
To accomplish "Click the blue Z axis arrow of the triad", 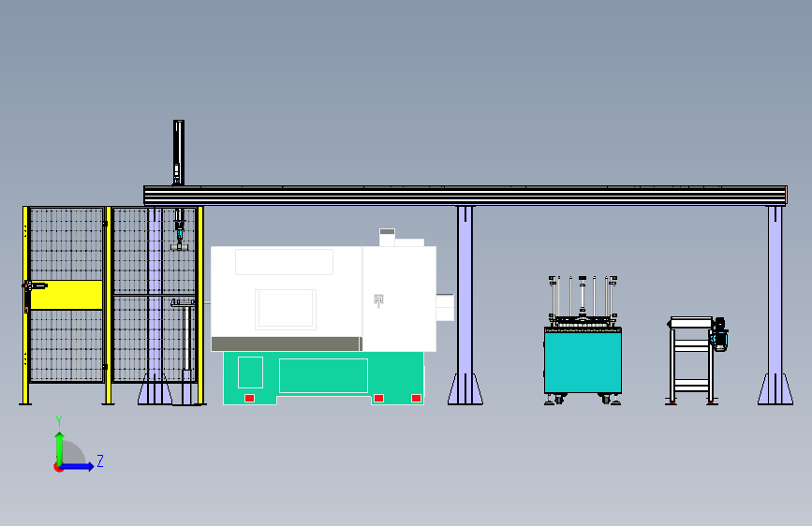I will pos(78,466).
